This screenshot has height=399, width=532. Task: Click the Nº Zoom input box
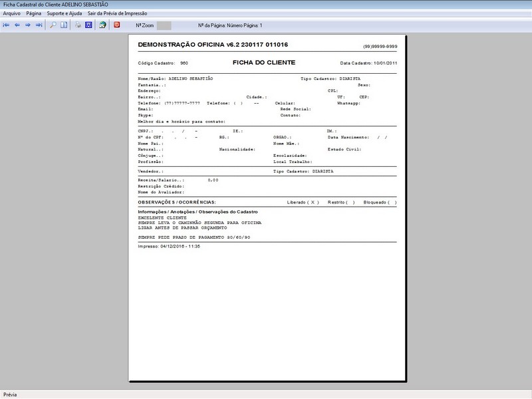164,25
